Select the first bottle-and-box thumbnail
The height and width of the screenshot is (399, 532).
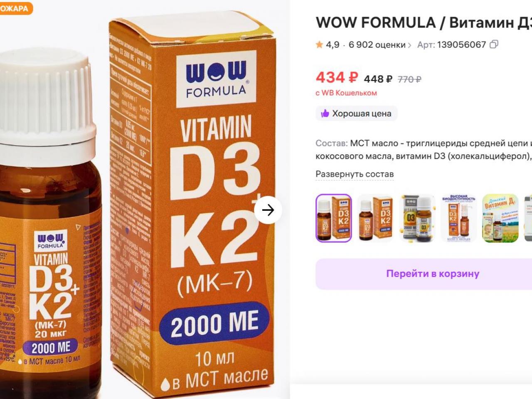[x=334, y=218]
